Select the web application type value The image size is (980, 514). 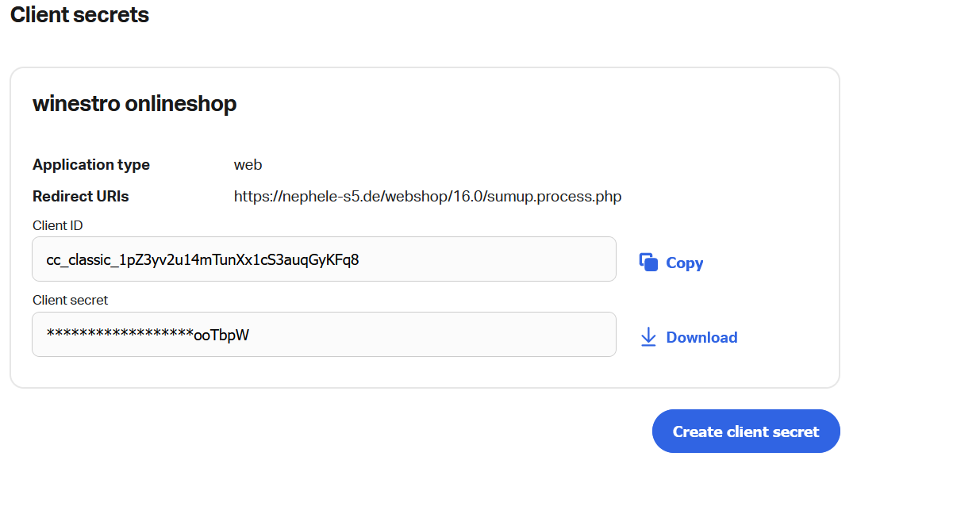(x=248, y=165)
